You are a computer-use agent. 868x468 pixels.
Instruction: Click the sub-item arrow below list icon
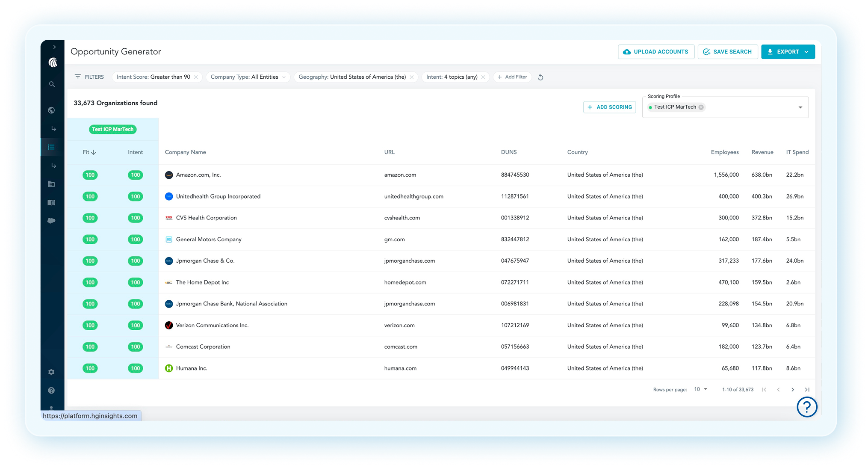[x=53, y=166]
